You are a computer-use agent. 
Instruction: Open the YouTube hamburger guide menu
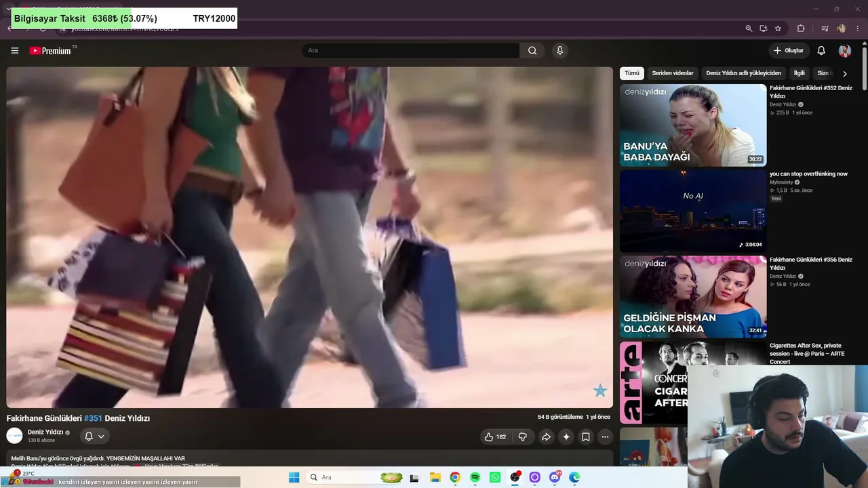(14, 51)
